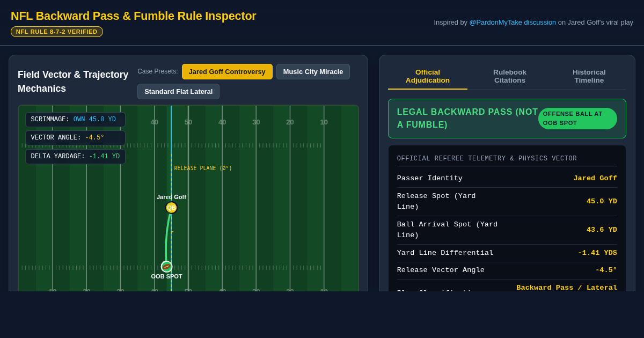Click the Release Vector Angle value -4.5°
The height and width of the screenshot is (338, 644).
coord(606,270)
